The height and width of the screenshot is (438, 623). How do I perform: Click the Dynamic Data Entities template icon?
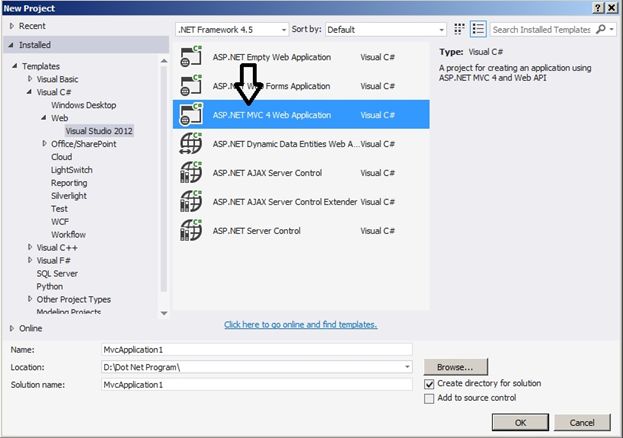[x=191, y=143]
